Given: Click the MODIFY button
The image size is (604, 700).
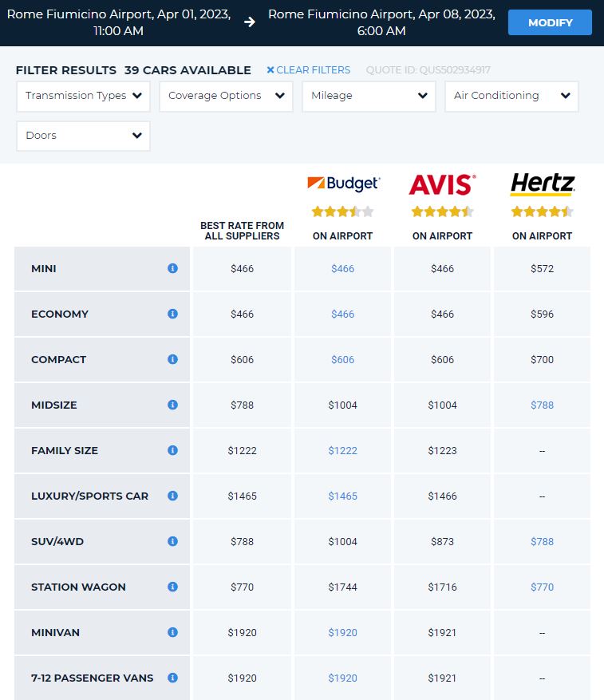Looking at the screenshot, I should (550, 22).
